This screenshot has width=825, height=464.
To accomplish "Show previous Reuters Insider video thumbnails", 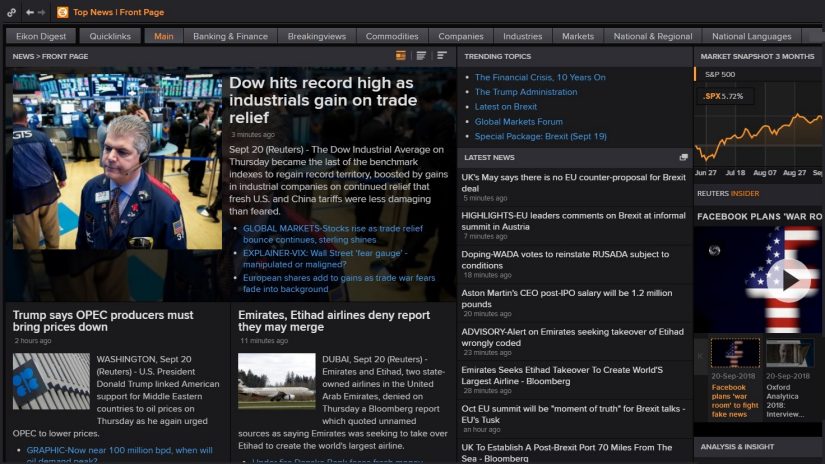I will (700, 356).
